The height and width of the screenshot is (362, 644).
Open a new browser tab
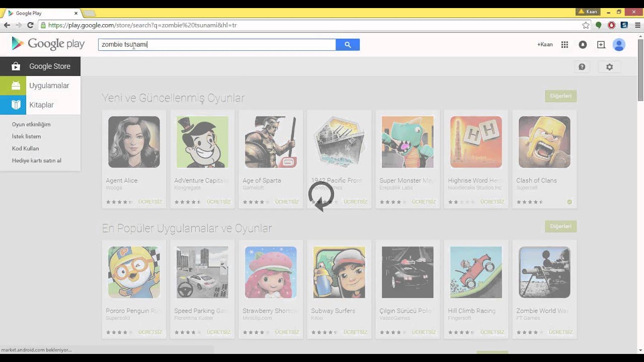pos(89,13)
